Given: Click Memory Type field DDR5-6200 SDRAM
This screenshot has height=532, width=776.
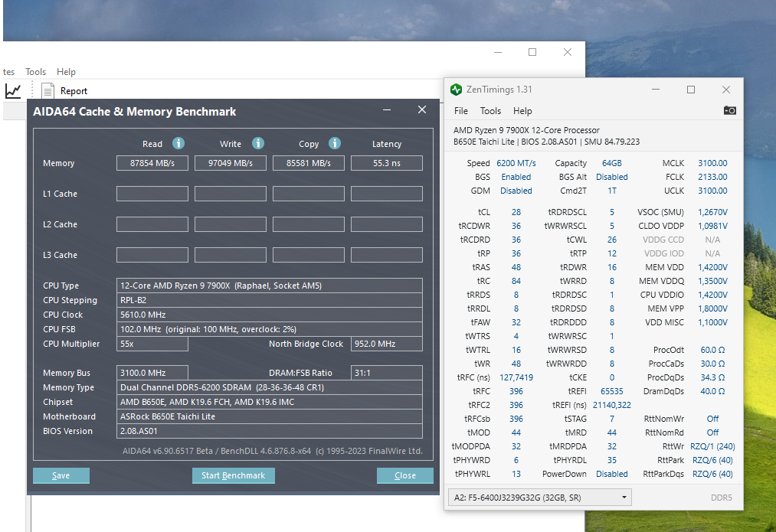Looking at the screenshot, I should (270, 387).
